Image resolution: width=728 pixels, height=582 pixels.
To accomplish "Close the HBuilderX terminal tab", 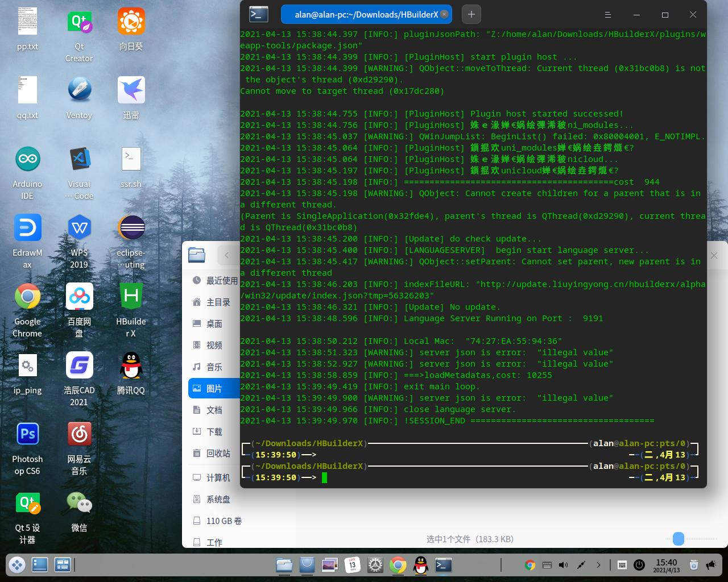I will (444, 15).
